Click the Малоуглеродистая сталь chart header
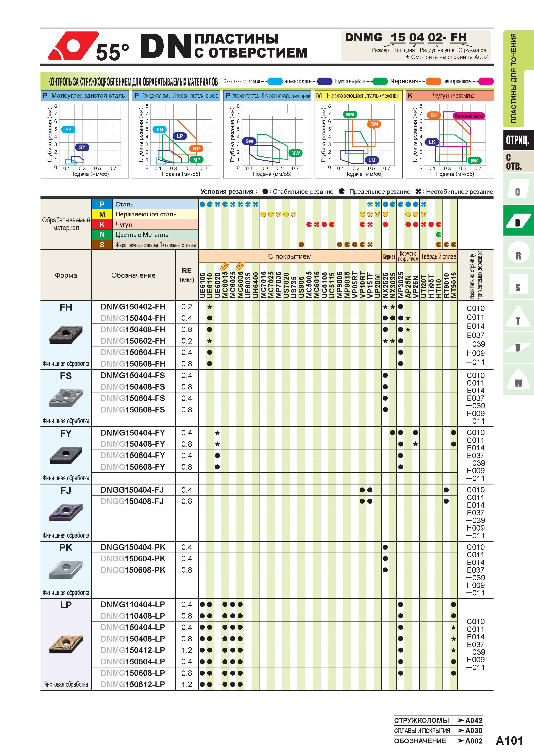This screenshot has height=756, width=534. [85, 96]
